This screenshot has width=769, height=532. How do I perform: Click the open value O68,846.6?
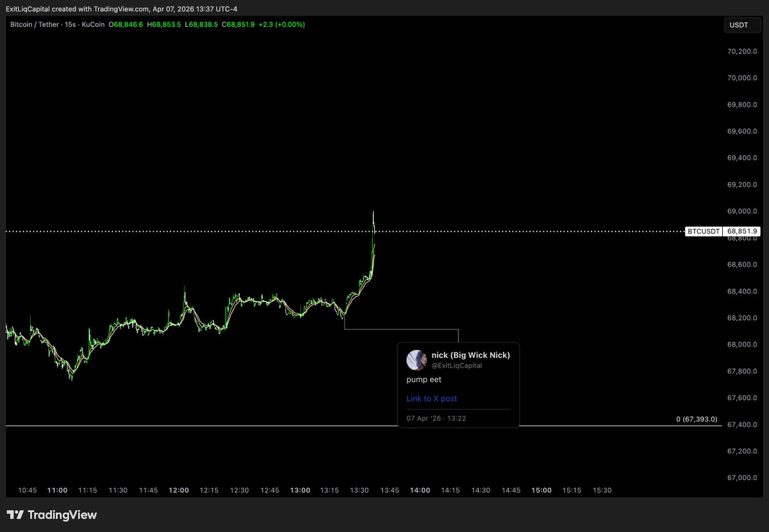click(126, 24)
